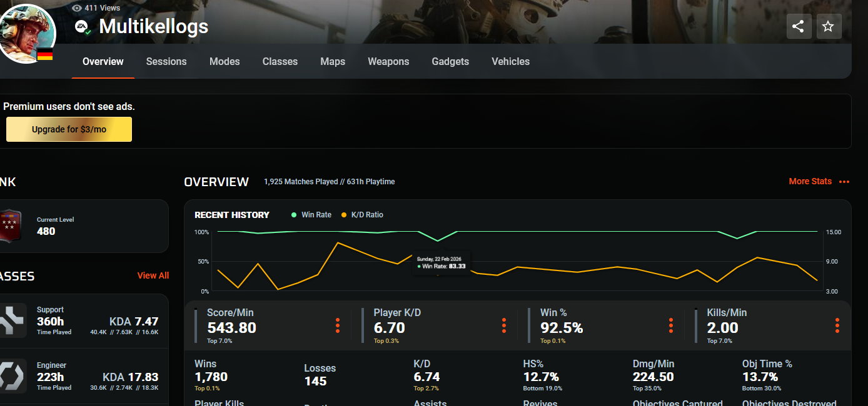Click the Win % value 92.5%
Viewport: 868px width, 406px height.
click(x=562, y=327)
